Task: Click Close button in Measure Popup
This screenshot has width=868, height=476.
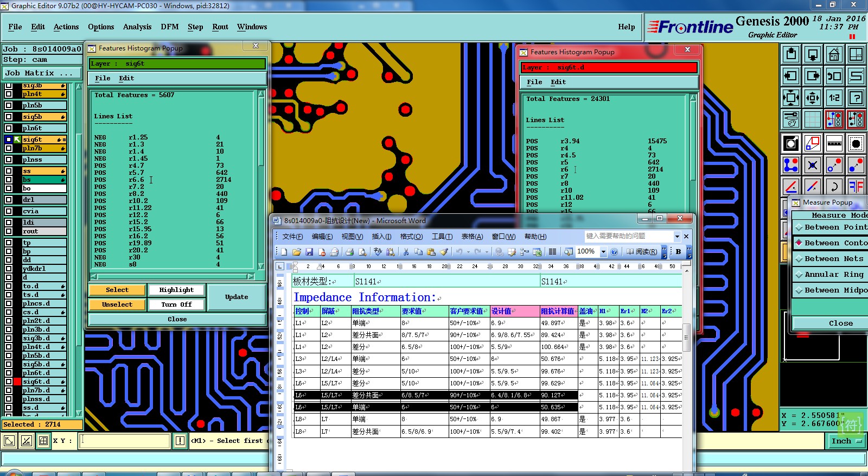Action: 830,323
